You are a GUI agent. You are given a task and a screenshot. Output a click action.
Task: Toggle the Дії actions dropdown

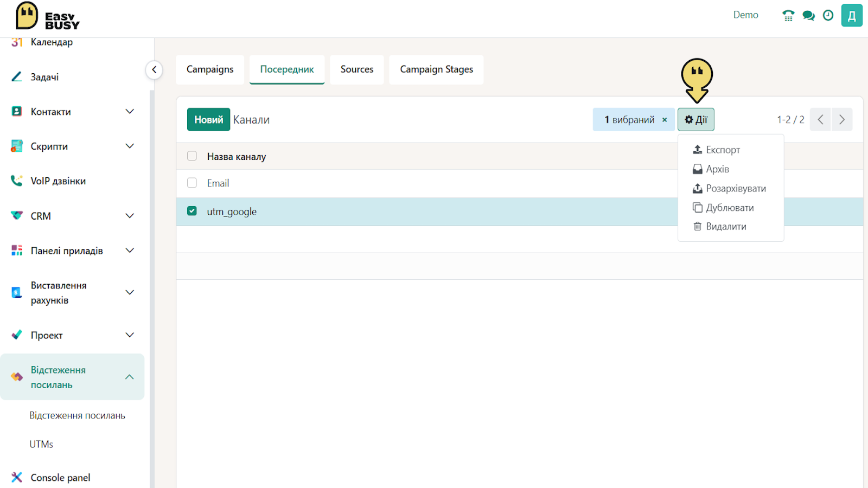pyautogui.click(x=696, y=119)
